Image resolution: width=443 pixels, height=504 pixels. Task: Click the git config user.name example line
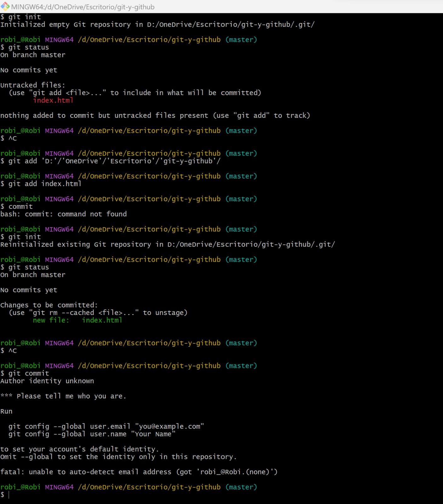[92, 434]
